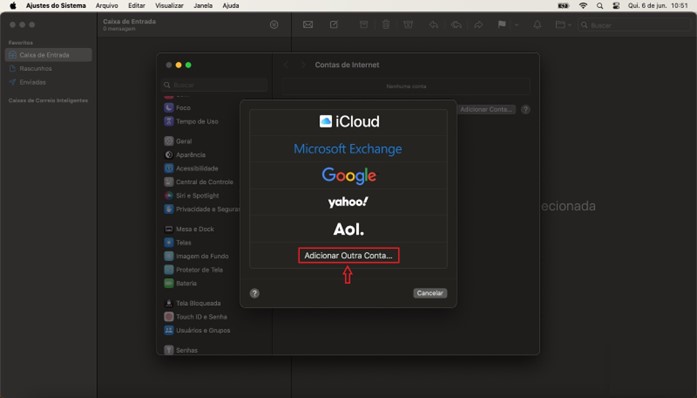Open Mail move-to-folder dropdown
The width and height of the screenshot is (697, 398).
[563, 25]
